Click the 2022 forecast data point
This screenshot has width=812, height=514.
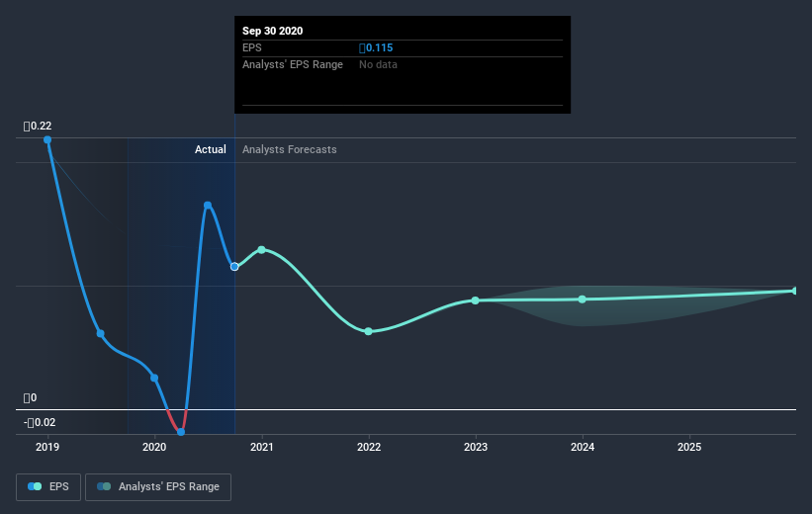[368, 331]
